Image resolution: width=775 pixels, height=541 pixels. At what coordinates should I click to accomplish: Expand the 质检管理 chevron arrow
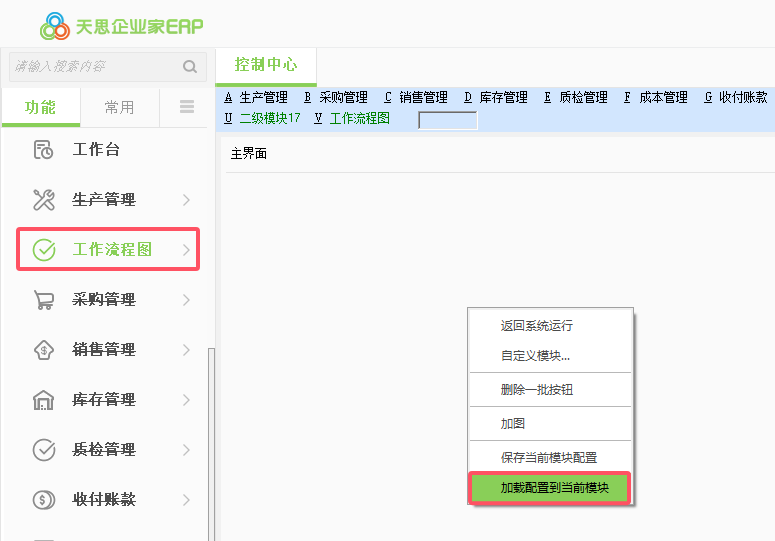186,450
